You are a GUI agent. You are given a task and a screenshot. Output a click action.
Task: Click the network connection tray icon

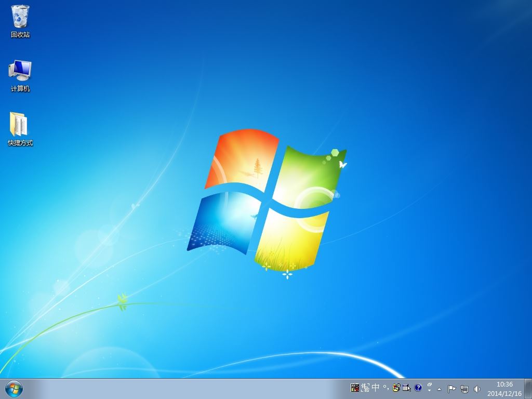point(464,389)
